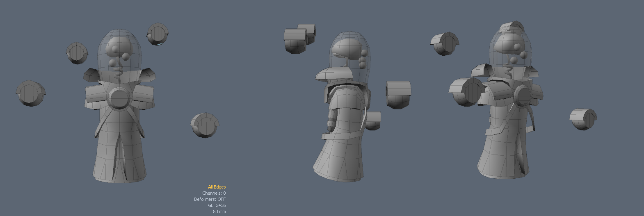Screen dimensions: 644x216
Task: Click the "GL: 2436" polygon count text
Action: click(x=217, y=205)
